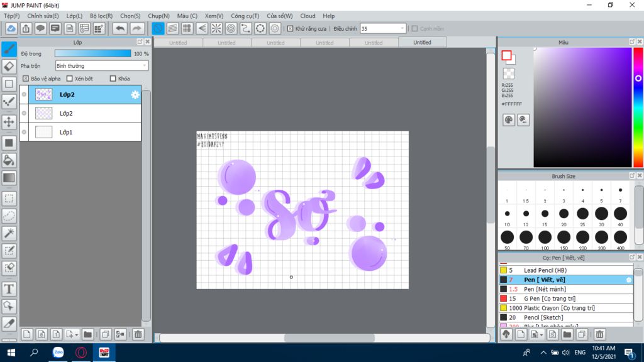Turn snap off with the blue snap icon

(158, 28)
